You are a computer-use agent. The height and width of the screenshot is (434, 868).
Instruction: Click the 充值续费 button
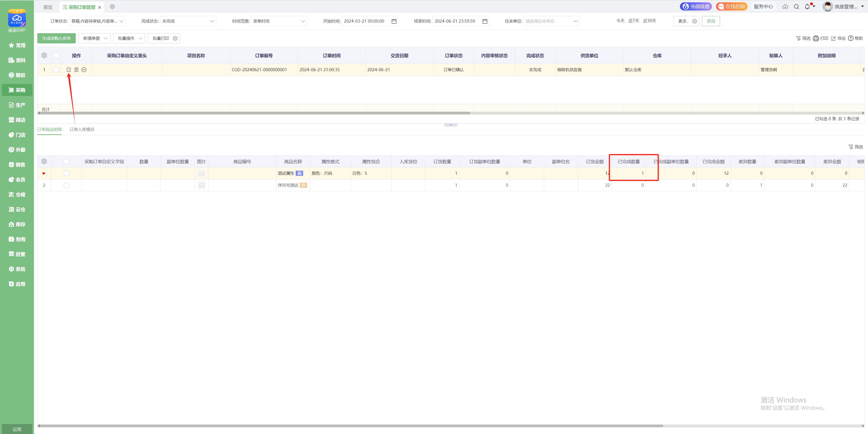[x=696, y=6]
